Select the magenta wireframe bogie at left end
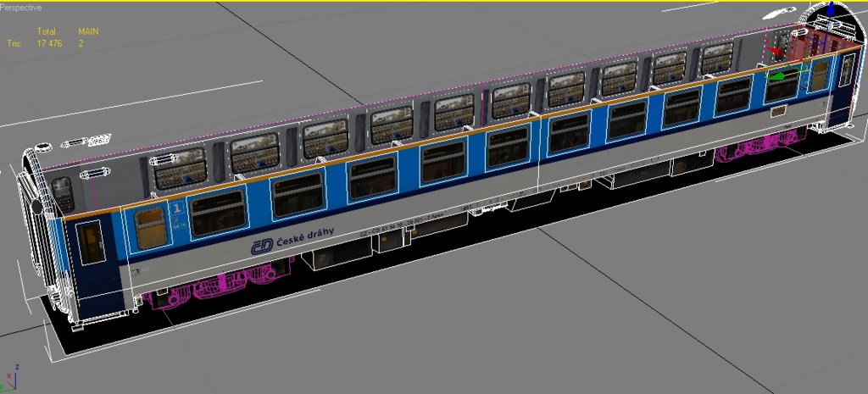 pyautogui.click(x=220, y=284)
